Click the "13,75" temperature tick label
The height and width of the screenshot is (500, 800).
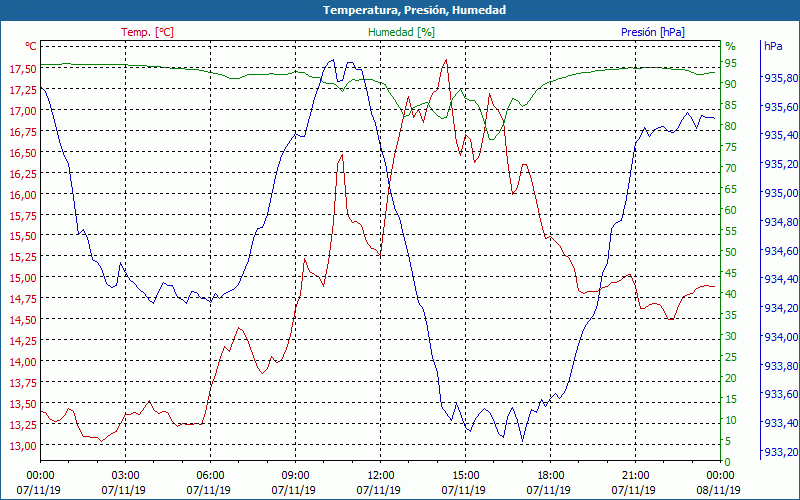click(23, 383)
